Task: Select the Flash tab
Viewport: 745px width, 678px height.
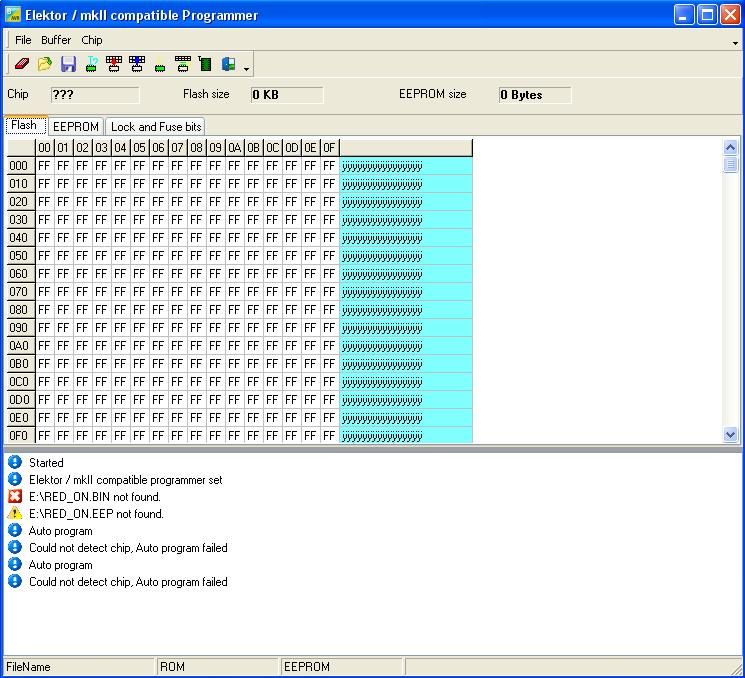Action: [x=24, y=126]
